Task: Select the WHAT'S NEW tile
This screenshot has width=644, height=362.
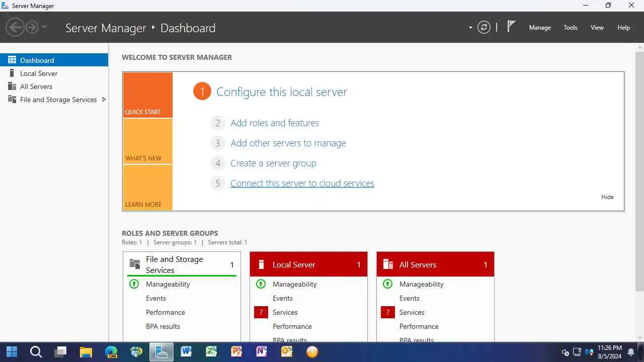Action: pyautogui.click(x=148, y=141)
